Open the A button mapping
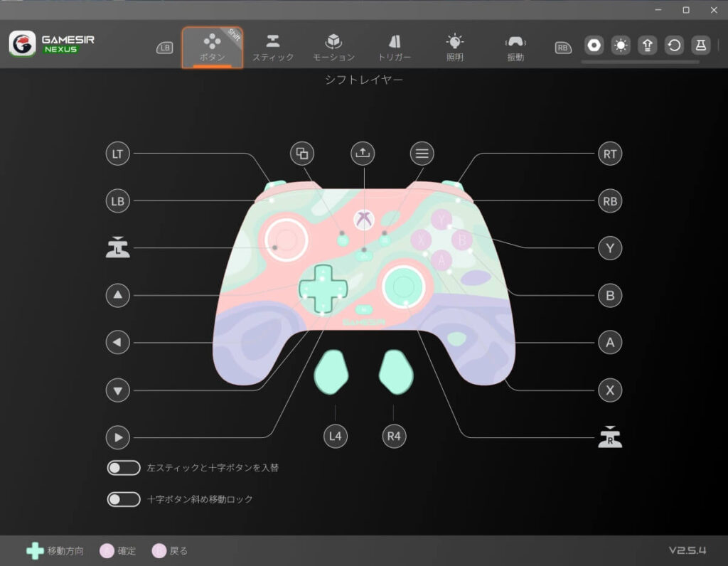Viewport: 728px width, 566px height. [609, 343]
